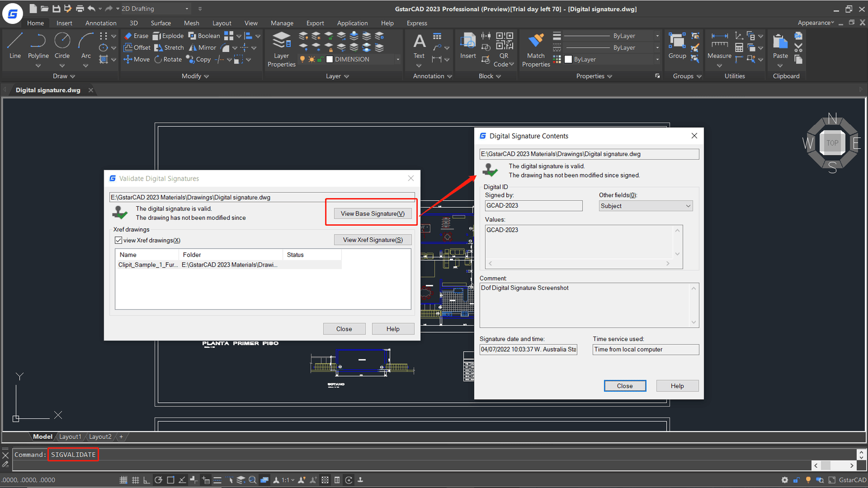Select the Mirror tool

click(x=202, y=48)
